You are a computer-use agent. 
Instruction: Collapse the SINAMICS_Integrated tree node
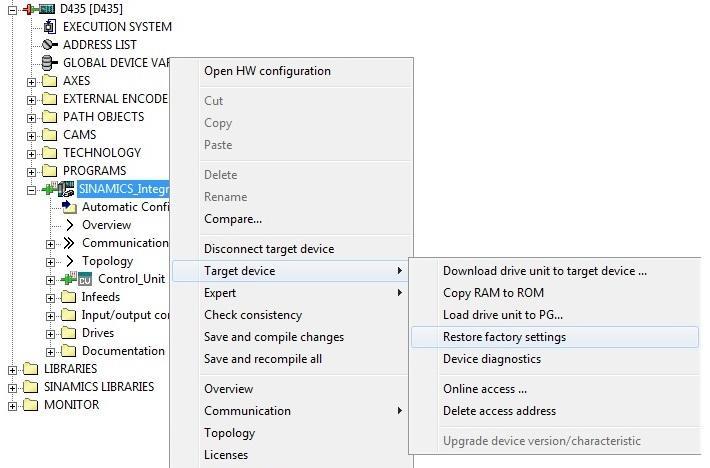pos(31,190)
